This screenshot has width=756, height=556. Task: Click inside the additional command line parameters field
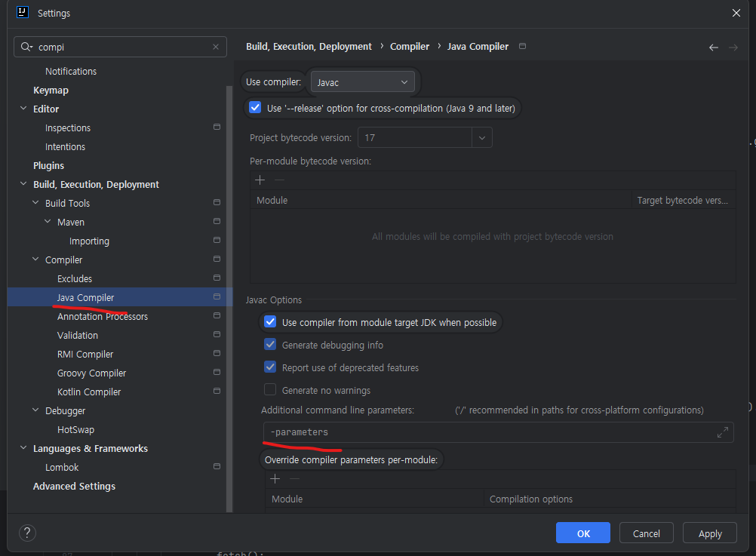coord(453,432)
